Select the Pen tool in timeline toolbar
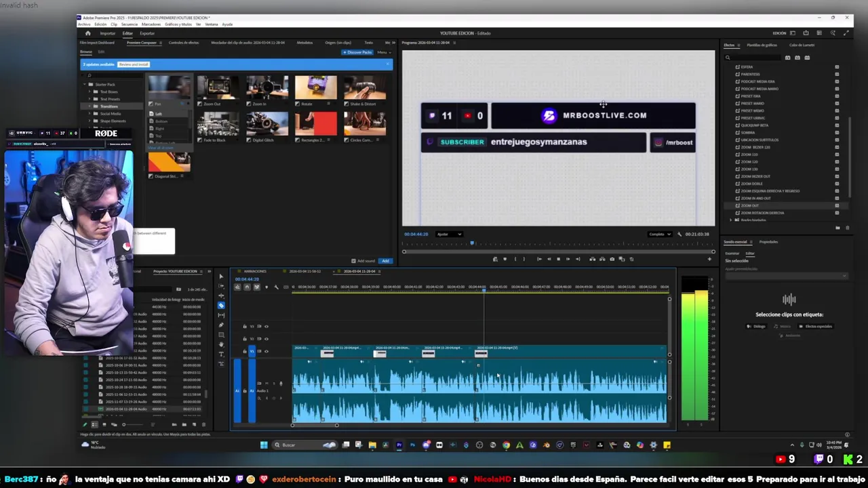This screenshot has height=488, width=868. pos(221,325)
